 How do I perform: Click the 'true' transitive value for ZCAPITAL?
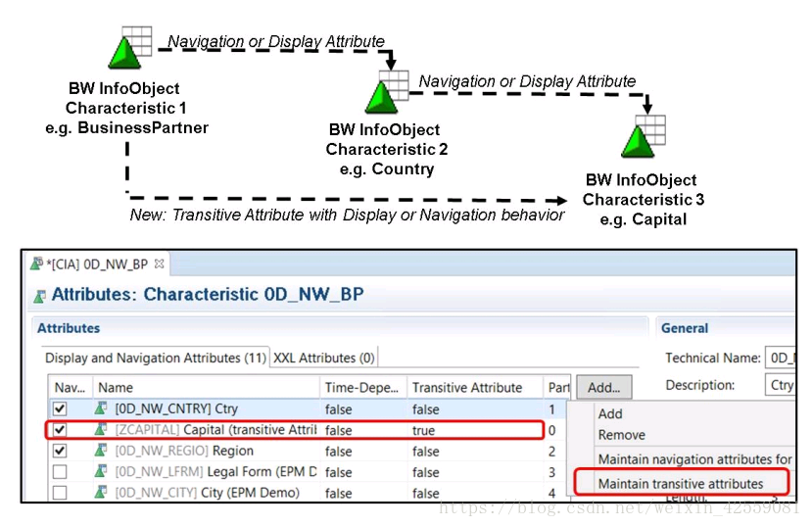point(423,430)
